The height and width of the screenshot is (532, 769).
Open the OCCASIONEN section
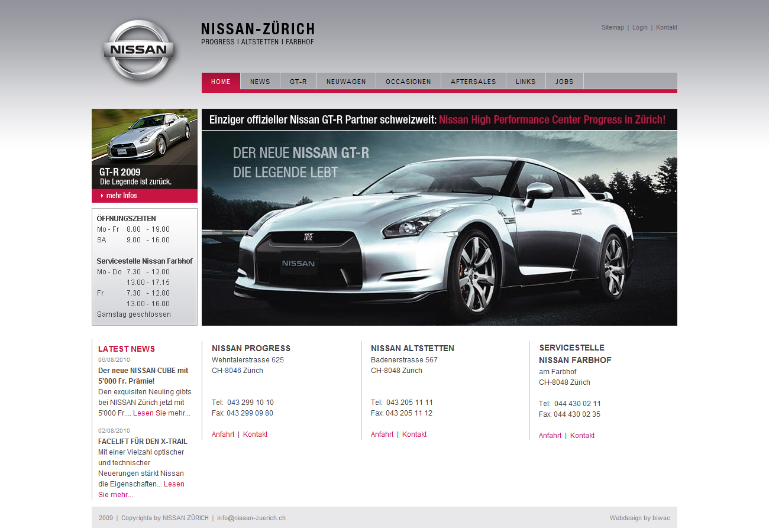tap(408, 82)
